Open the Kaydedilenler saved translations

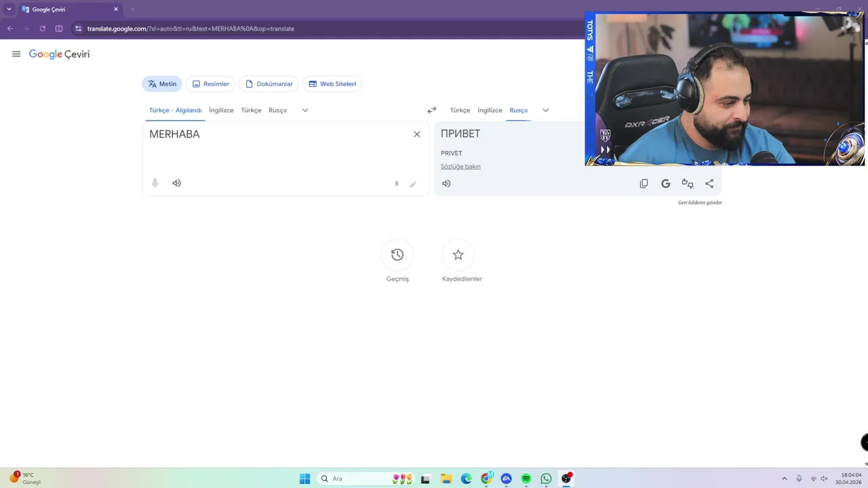458,255
